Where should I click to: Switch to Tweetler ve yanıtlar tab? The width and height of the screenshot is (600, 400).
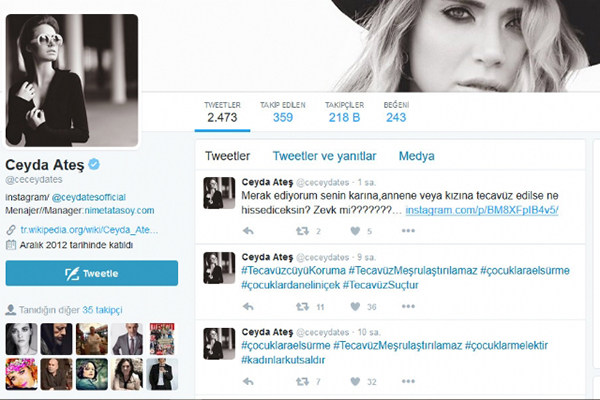pyautogui.click(x=324, y=156)
